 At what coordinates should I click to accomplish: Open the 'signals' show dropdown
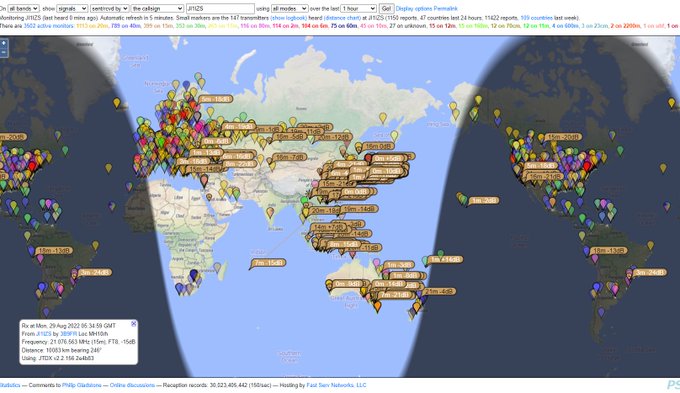pos(72,8)
